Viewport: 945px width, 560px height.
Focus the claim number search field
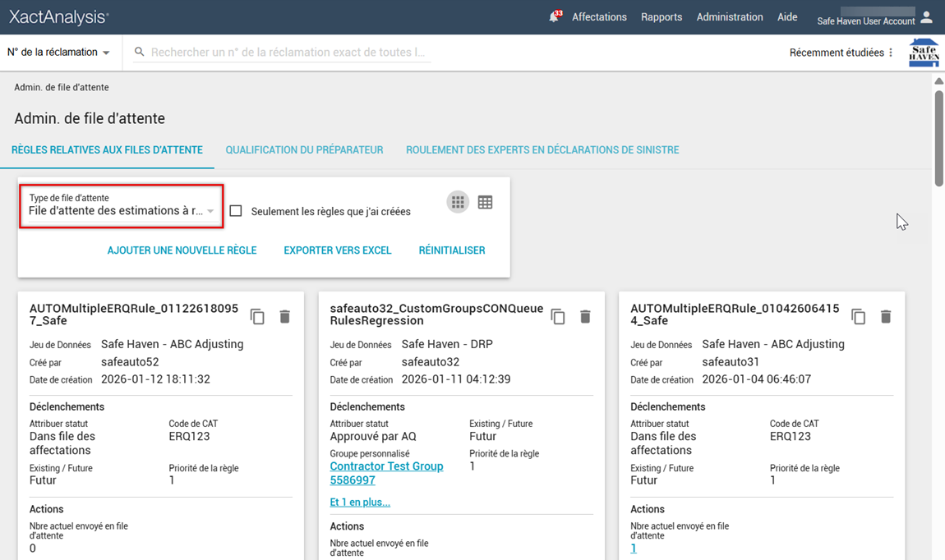pos(288,53)
